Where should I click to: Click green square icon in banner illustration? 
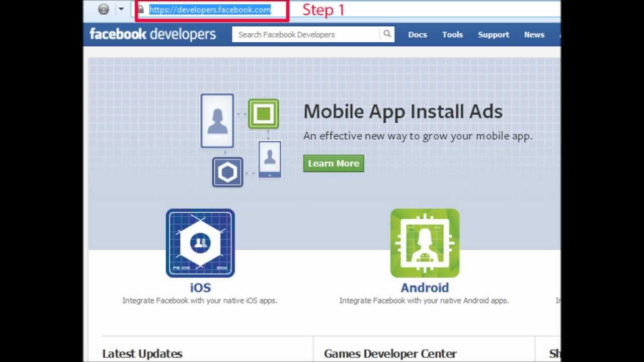click(x=263, y=114)
